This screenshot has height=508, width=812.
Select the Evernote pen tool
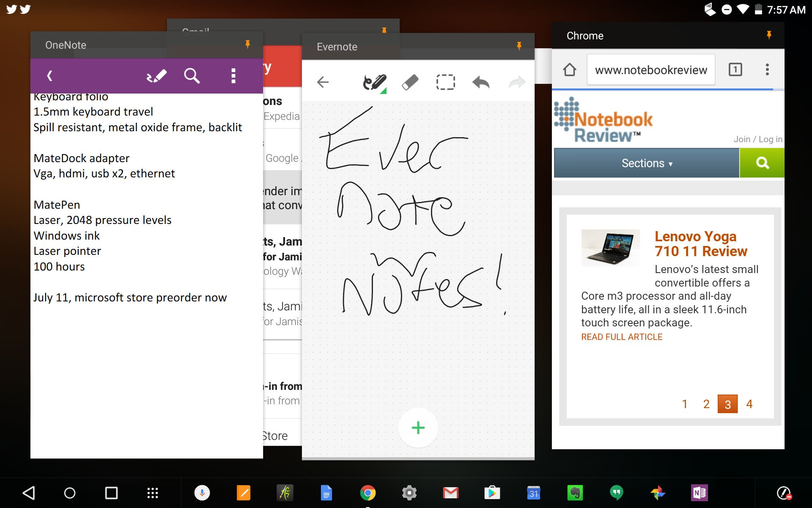pos(375,83)
